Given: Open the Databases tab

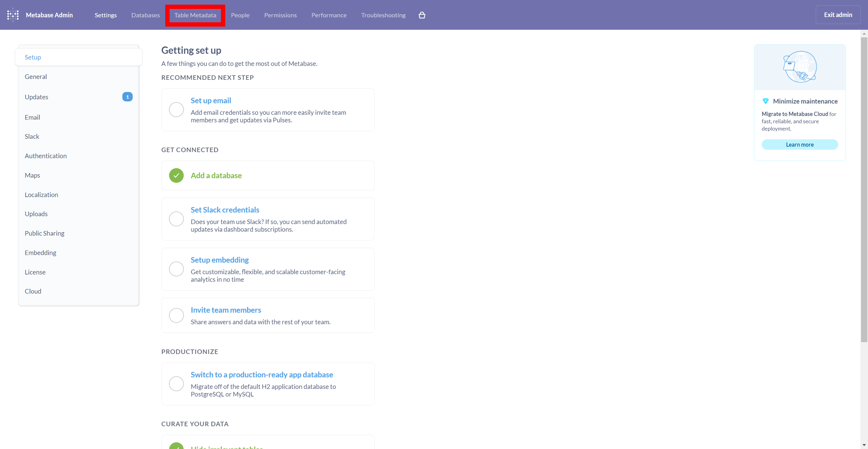Looking at the screenshot, I should point(145,15).
